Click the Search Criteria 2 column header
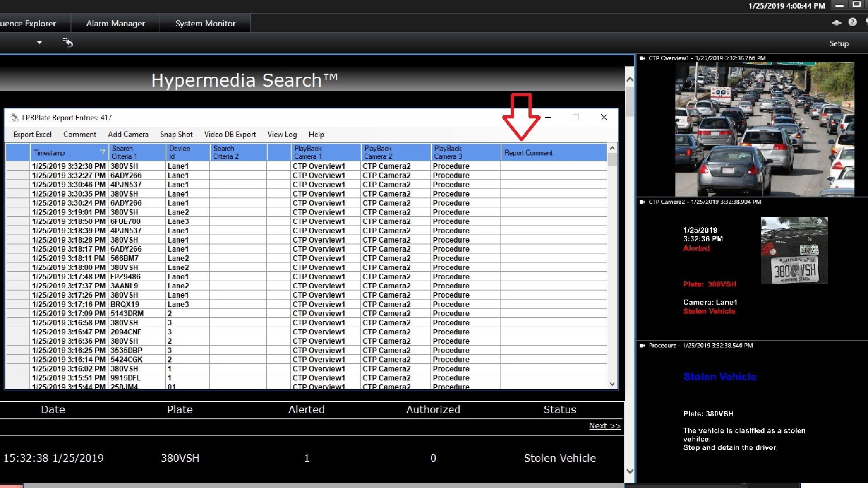 (x=238, y=152)
